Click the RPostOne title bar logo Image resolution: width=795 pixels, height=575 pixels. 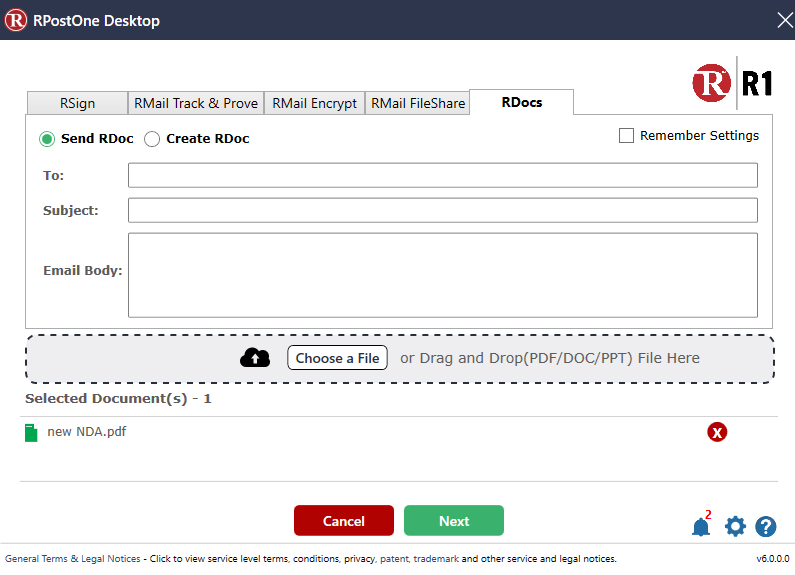tap(15, 20)
